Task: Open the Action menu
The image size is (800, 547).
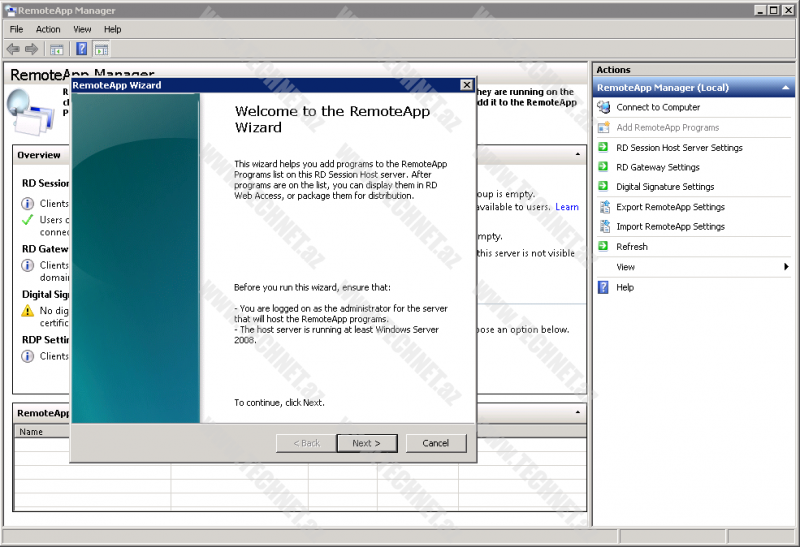Action: [48, 29]
